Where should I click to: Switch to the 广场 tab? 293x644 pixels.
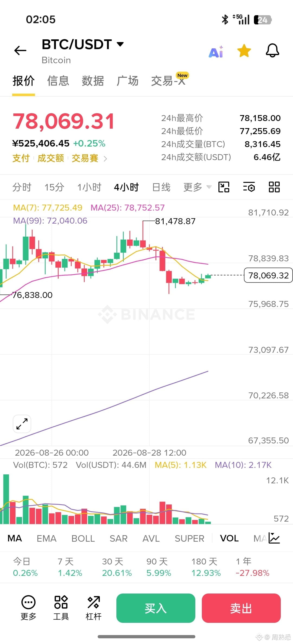click(128, 81)
